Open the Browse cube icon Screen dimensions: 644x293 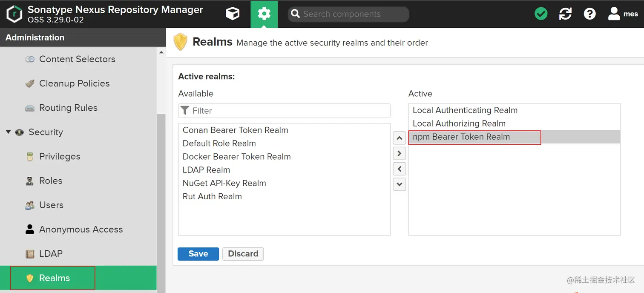point(233,14)
